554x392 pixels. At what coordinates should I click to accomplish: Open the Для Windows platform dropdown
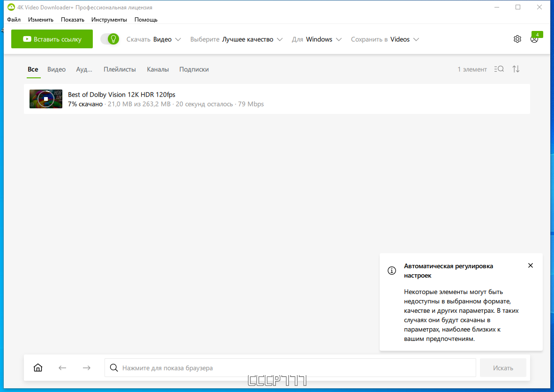click(x=316, y=39)
